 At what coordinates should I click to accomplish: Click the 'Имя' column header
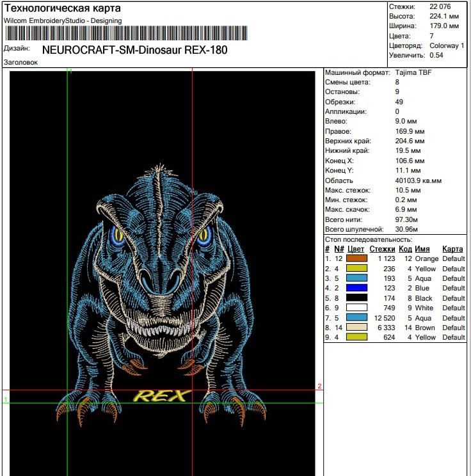(x=422, y=250)
